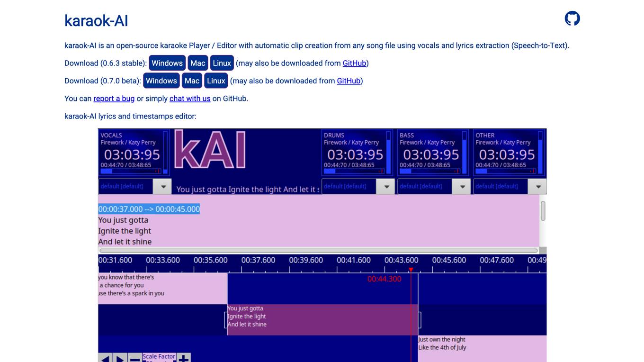This screenshot has height=362, width=644.
Task: Click the timeline right arrow button
Action: pyautogui.click(x=120, y=358)
